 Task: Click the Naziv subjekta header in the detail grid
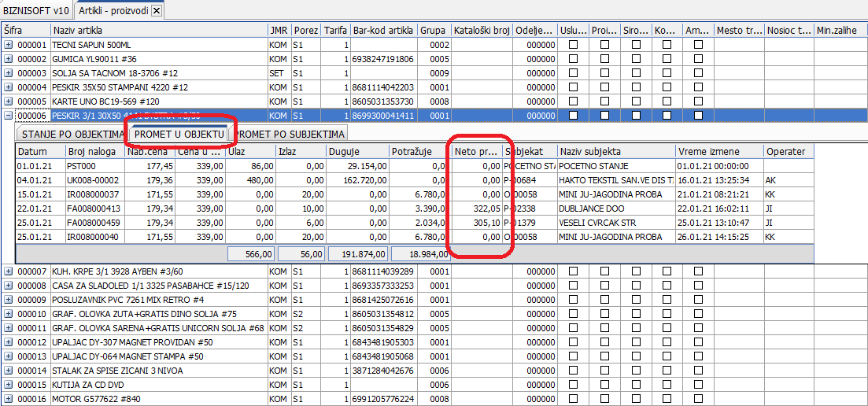click(616, 152)
